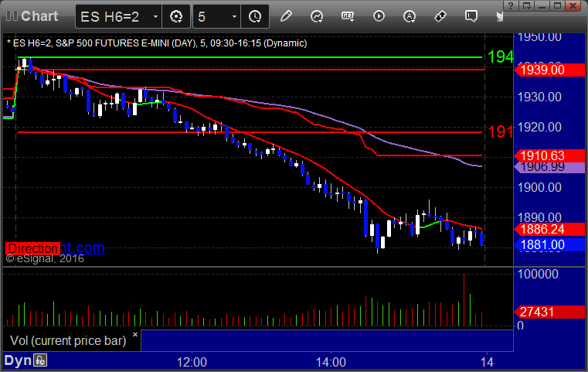The height and width of the screenshot is (372, 588).
Task: Click the 1939.00 red price label
Action: [x=549, y=70]
